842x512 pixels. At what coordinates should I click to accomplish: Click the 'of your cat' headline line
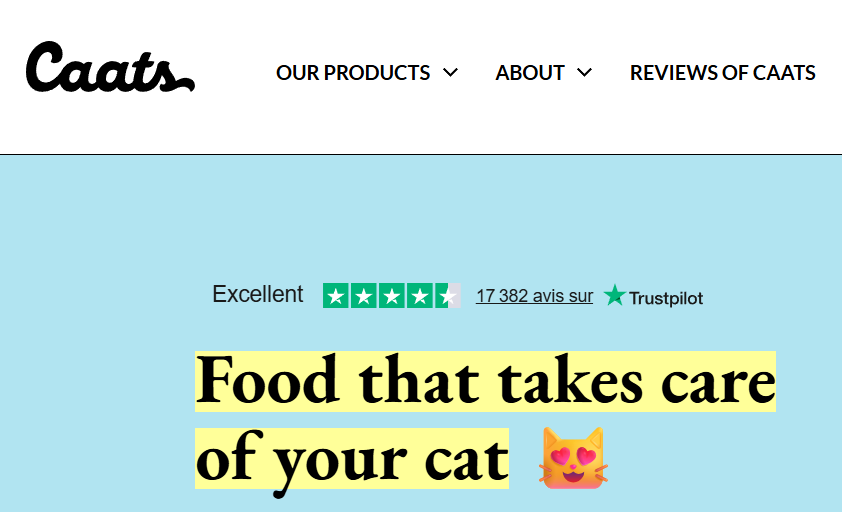(352, 458)
